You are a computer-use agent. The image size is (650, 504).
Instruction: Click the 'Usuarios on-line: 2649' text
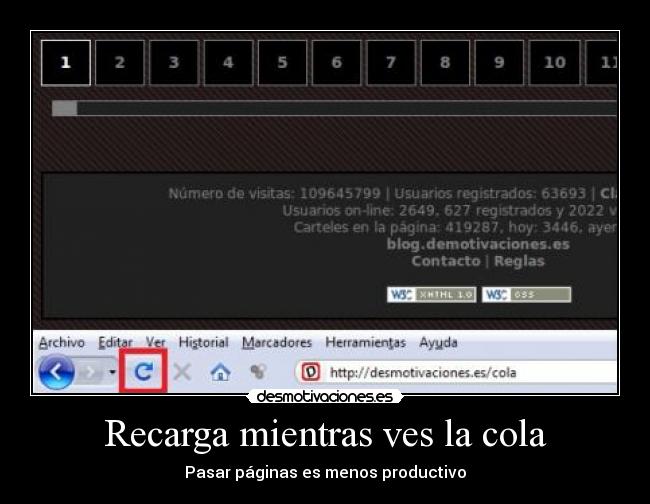pos(359,211)
